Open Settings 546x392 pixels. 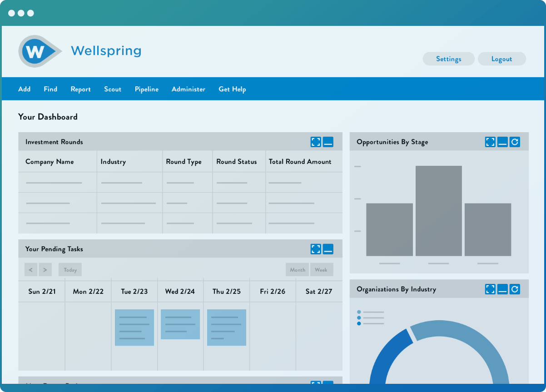click(x=449, y=59)
